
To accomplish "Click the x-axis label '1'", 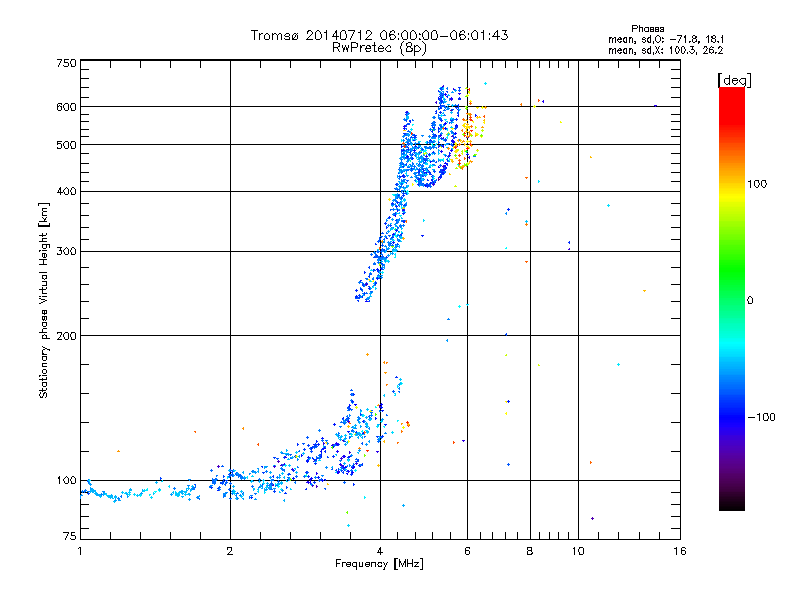I will tap(80, 551).
